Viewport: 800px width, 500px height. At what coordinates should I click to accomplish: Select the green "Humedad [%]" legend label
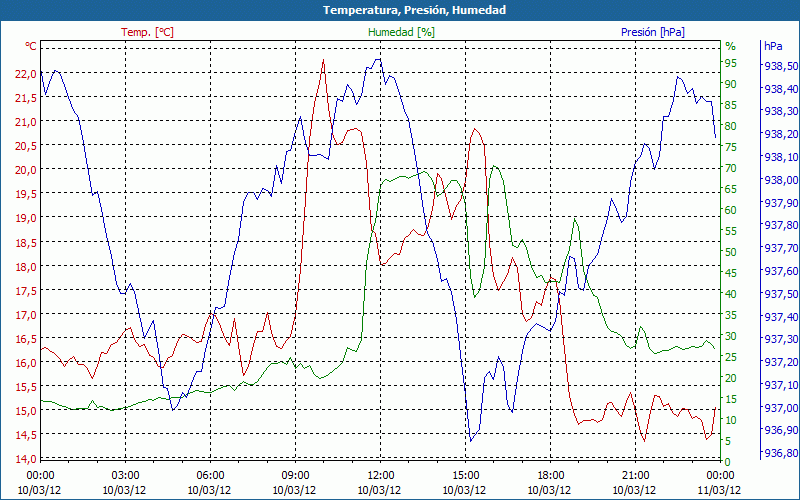pos(401,32)
